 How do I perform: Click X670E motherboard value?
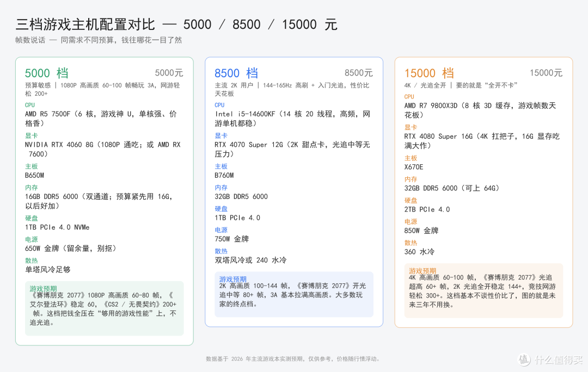(x=414, y=167)
